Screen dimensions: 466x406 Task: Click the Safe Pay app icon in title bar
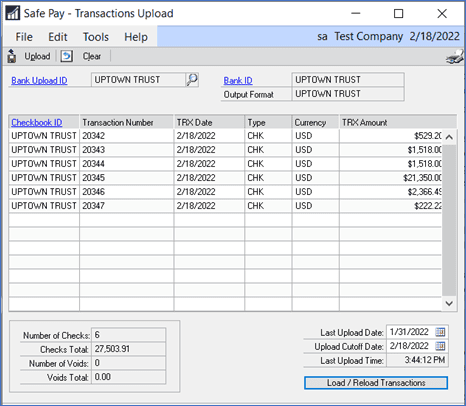(13, 13)
